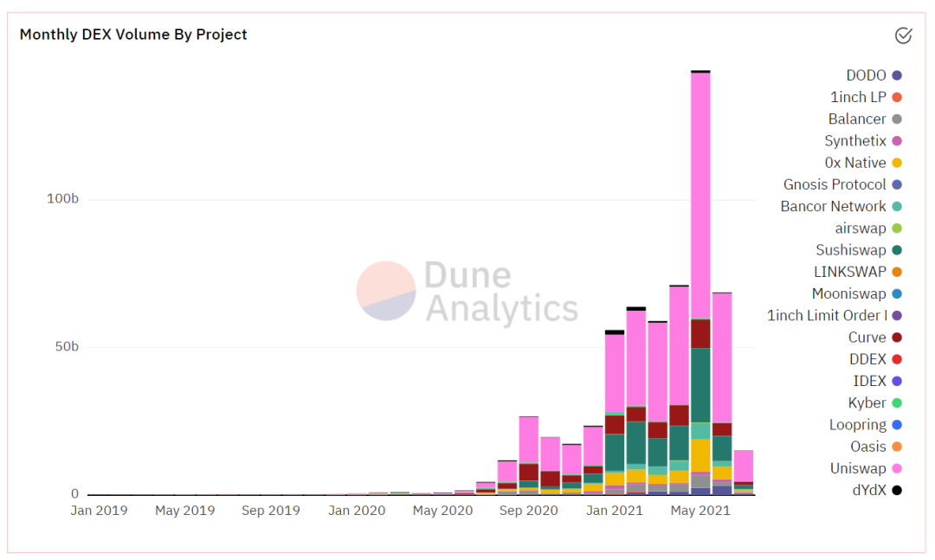The height and width of the screenshot is (560, 935).
Task: Click the green Kyber legend dot
Action: (897, 403)
